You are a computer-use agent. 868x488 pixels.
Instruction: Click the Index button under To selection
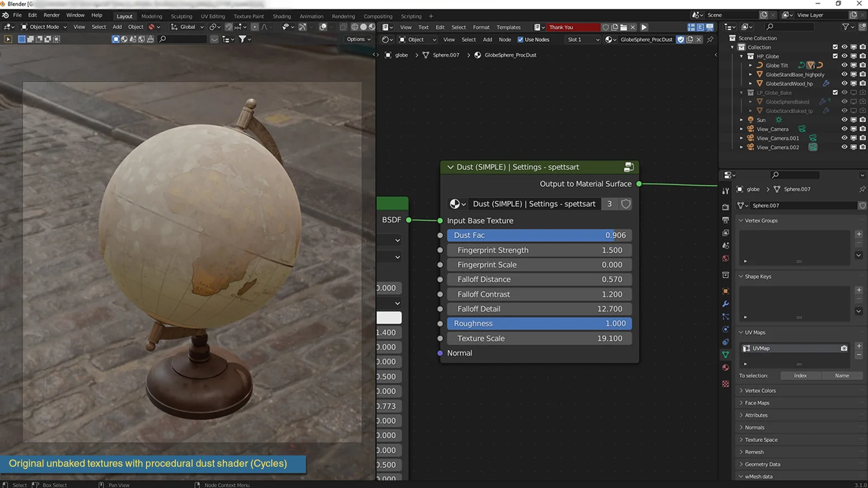[x=800, y=375]
